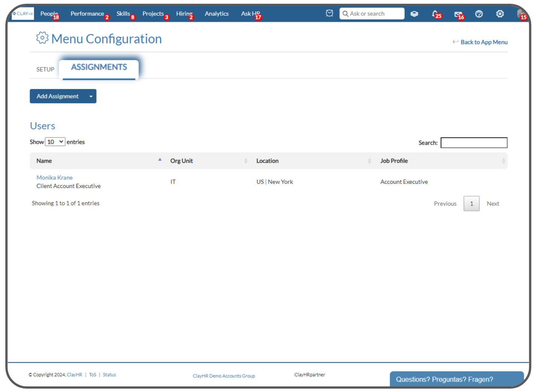The image size is (534, 392).
Task: Open Monika Krane's profile
Action: [x=55, y=177]
